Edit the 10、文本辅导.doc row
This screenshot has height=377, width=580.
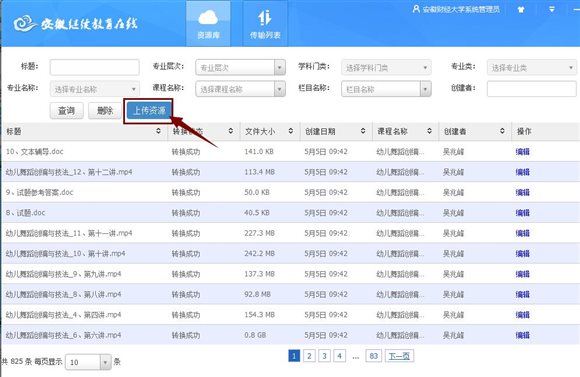[x=523, y=152]
